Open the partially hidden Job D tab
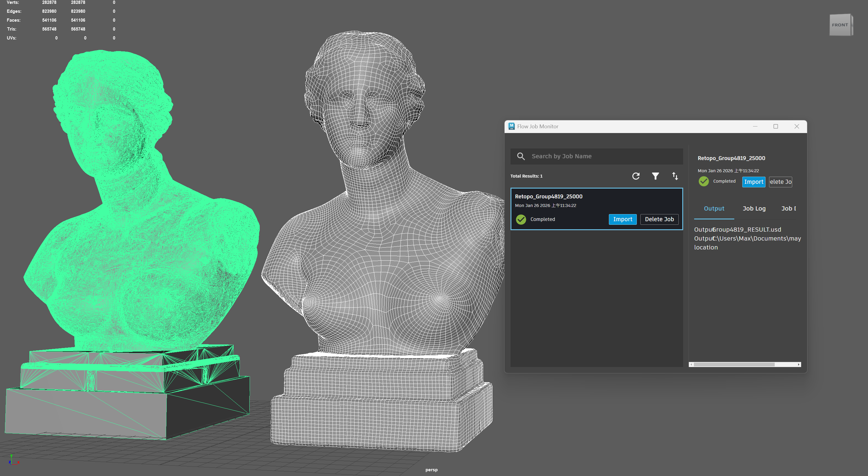The image size is (868, 476). (788, 209)
